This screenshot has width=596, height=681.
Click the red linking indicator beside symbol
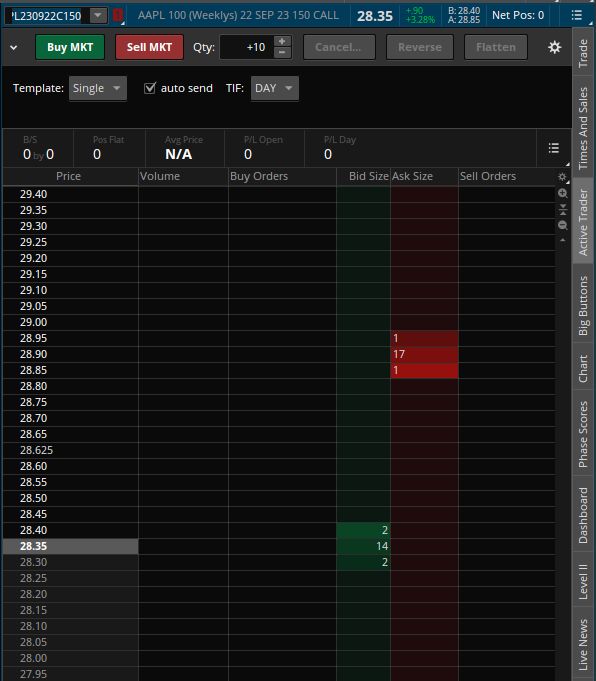pyautogui.click(x=117, y=15)
